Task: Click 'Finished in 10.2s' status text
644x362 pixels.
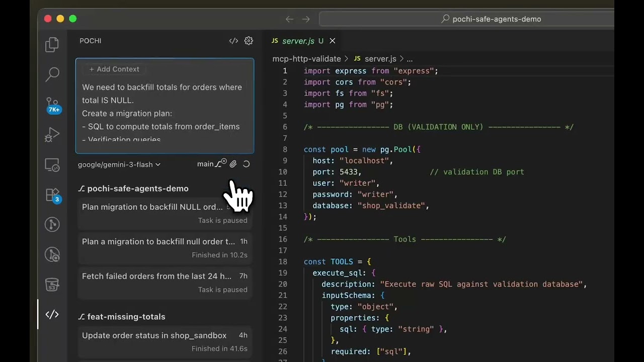Action: [x=219, y=255]
